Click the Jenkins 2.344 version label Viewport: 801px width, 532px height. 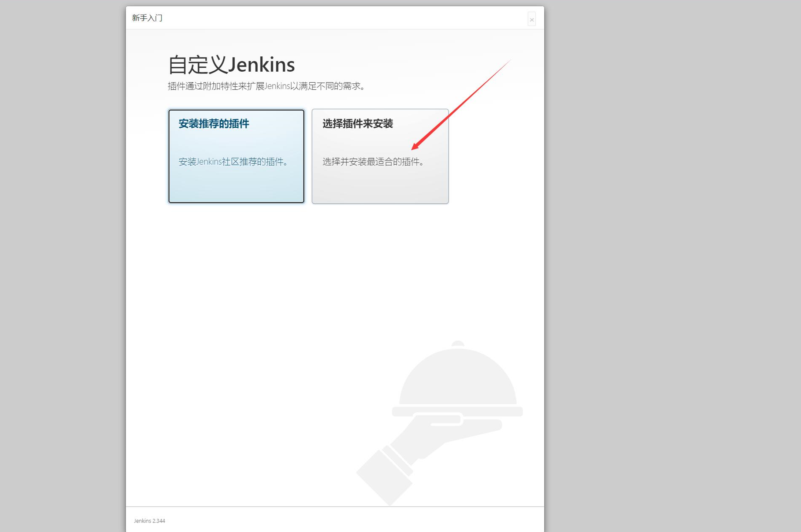(149, 521)
